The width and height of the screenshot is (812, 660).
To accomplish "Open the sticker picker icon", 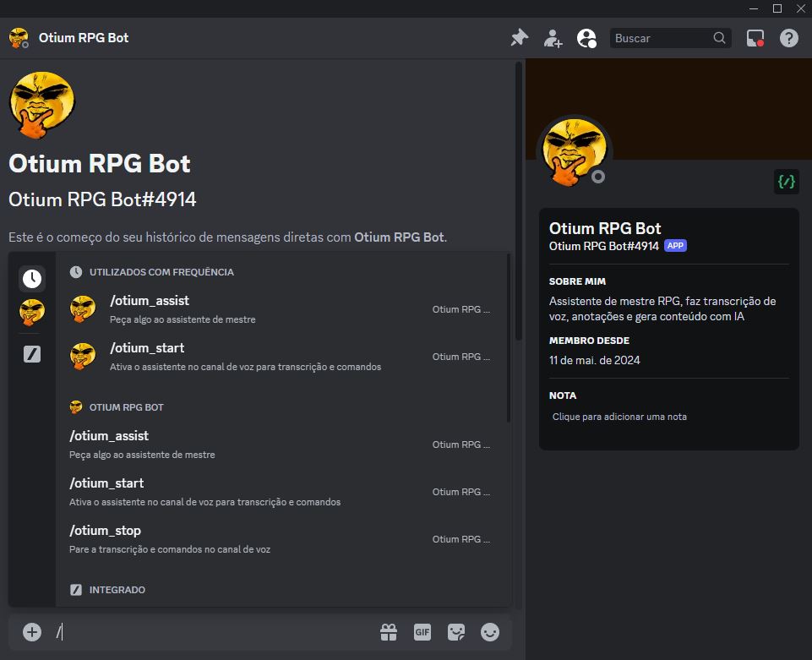I will (455, 632).
